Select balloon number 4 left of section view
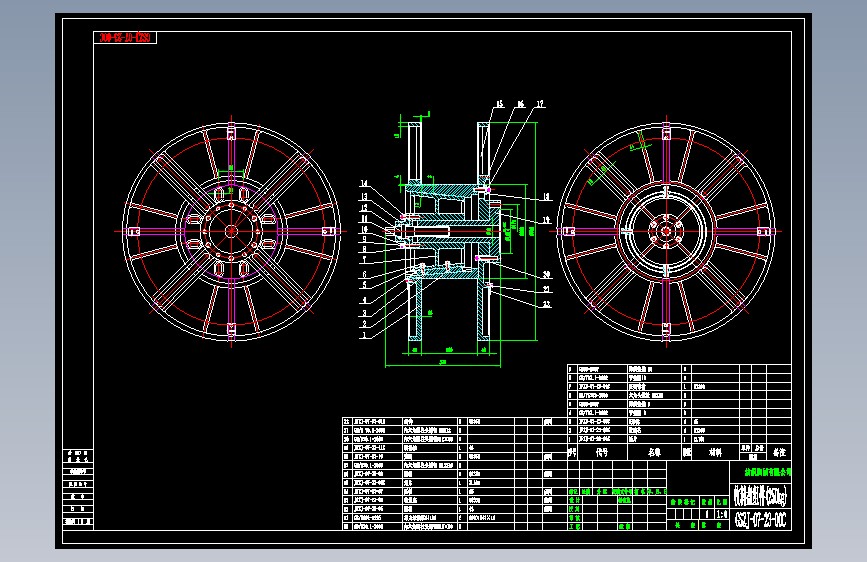The height and width of the screenshot is (562, 867). (364, 300)
